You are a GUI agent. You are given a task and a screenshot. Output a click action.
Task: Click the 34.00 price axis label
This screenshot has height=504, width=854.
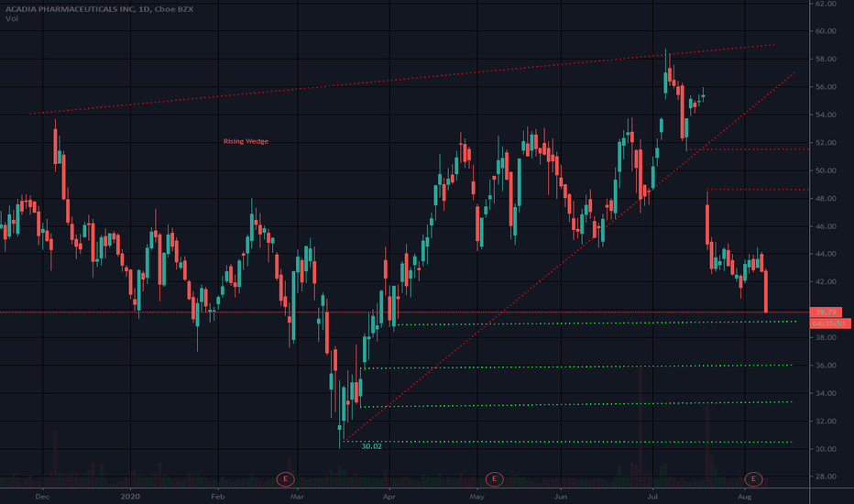coord(826,393)
